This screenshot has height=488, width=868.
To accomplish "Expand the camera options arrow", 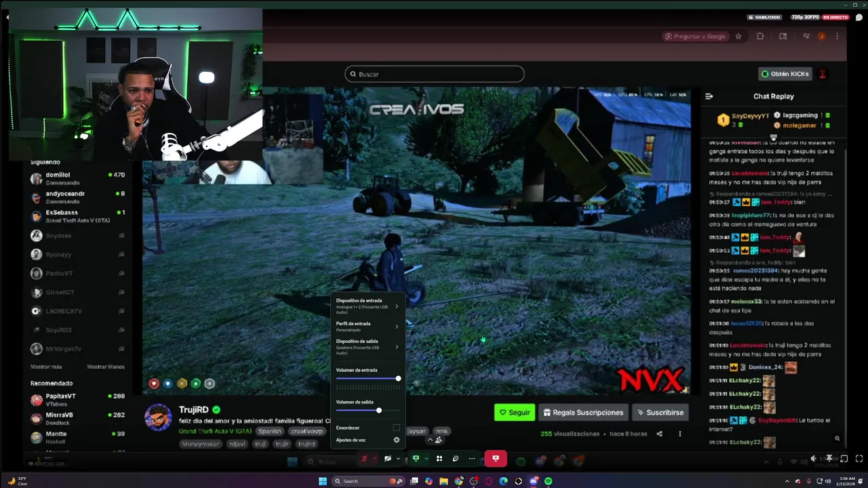I will pos(398,459).
